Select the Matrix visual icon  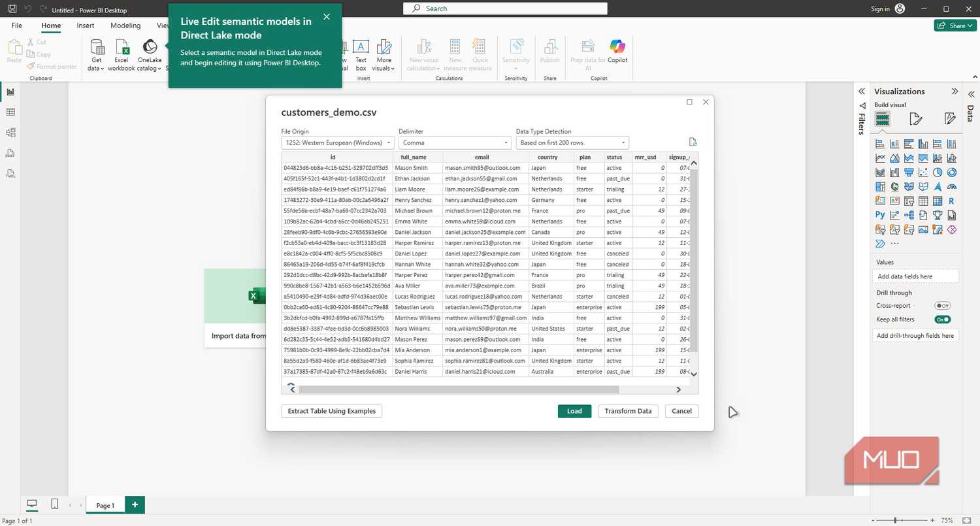(938, 201)
